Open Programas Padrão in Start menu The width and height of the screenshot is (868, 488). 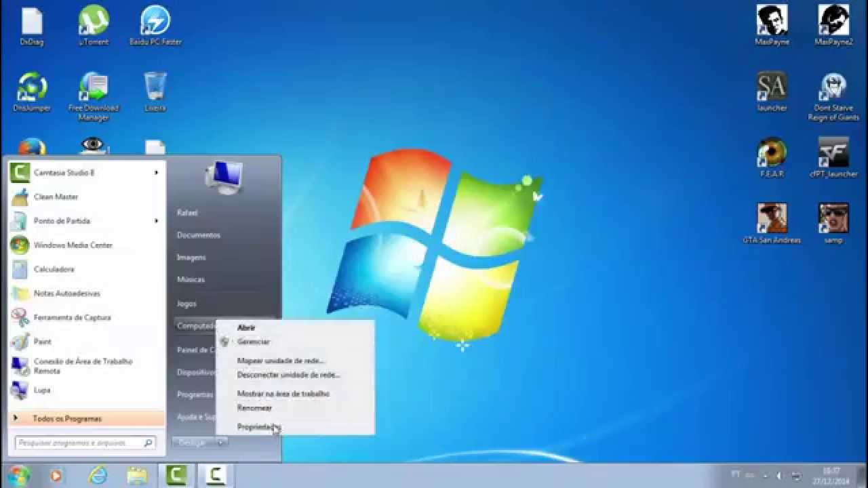[195, 394]
